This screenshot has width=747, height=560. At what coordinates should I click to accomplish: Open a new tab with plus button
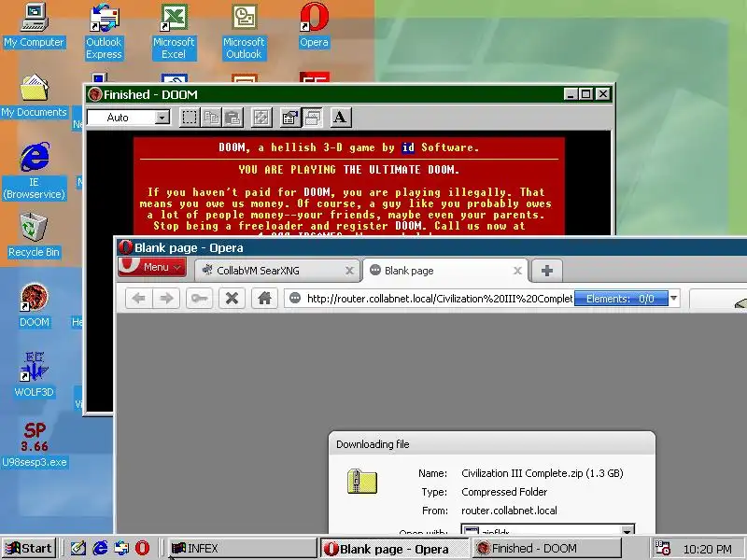pyautogui.click(x=547, y=271)
